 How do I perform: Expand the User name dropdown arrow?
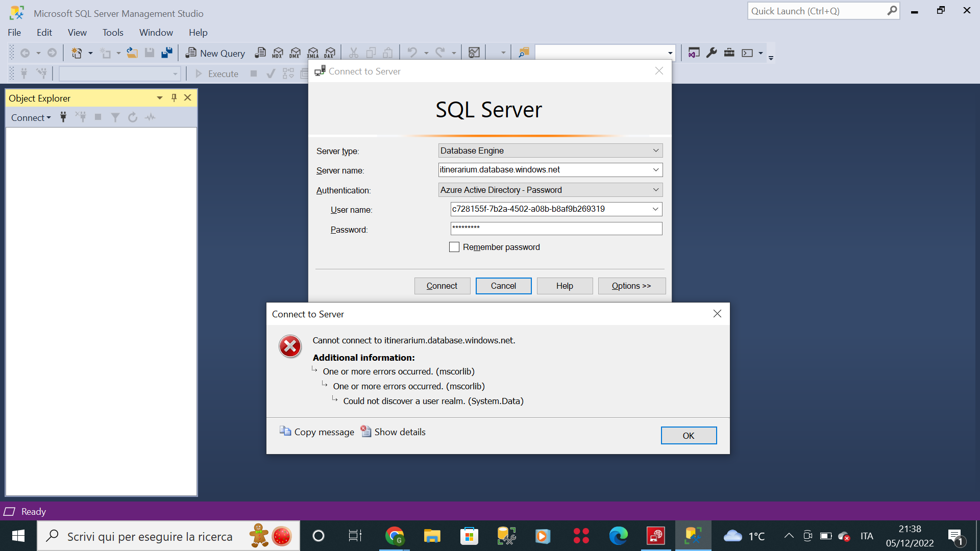click(x=655, y=209)
